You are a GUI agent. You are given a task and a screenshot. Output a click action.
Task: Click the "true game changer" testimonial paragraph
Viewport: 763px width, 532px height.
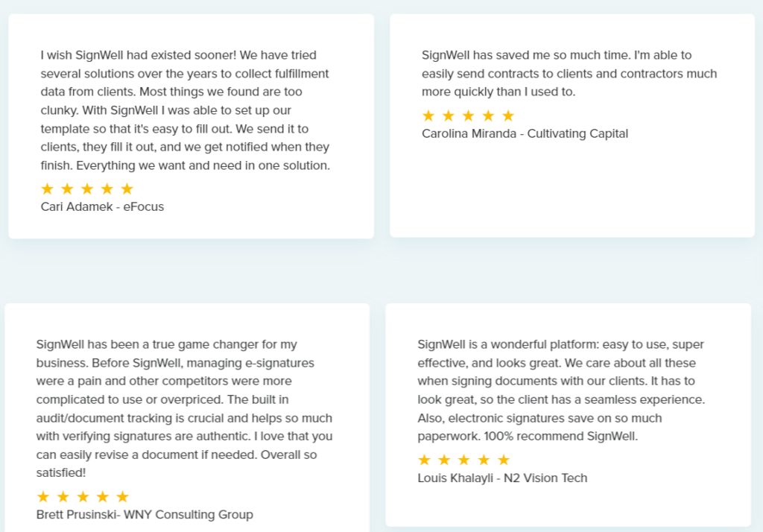184,408
